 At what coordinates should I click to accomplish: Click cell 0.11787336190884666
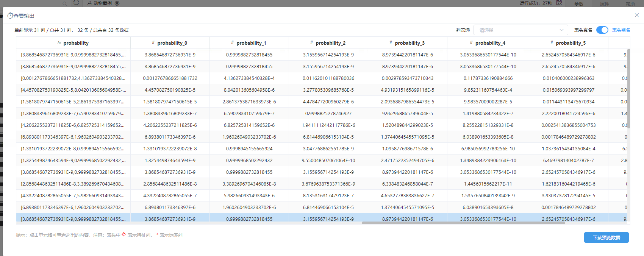click(x=488, y=78)
